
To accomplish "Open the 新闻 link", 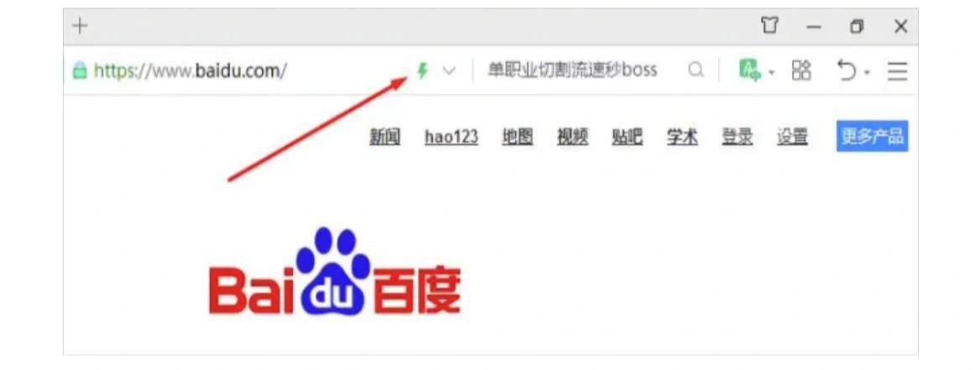I will pyautogui.click(x=385, y=137).
